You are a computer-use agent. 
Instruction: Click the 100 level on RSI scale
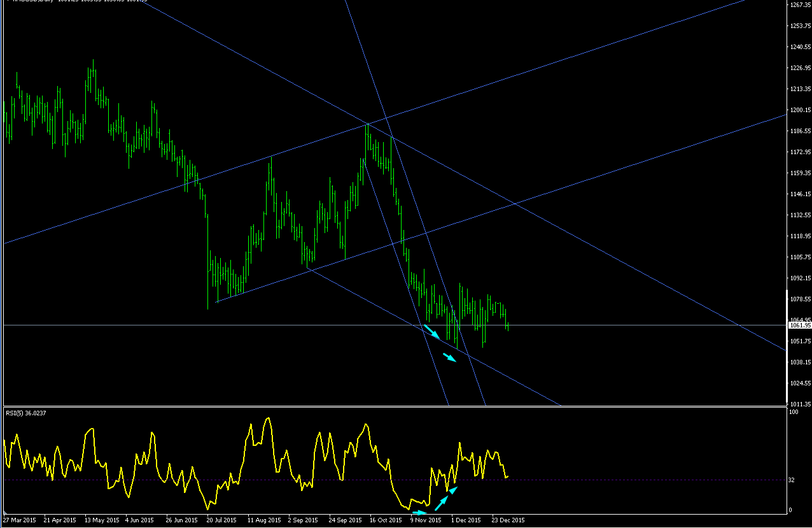[793, 412]
